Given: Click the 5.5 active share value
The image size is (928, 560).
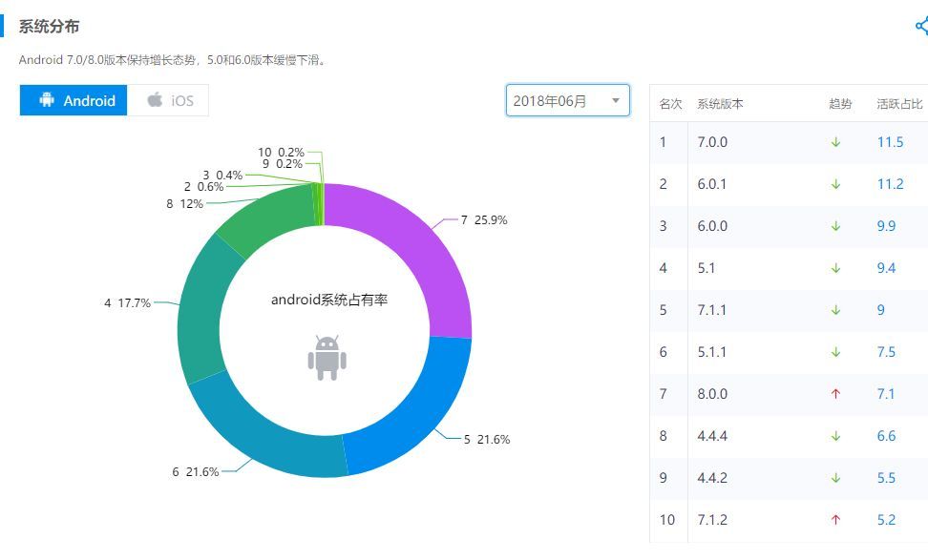Looking at the screenshot, I should pos(886,478).
